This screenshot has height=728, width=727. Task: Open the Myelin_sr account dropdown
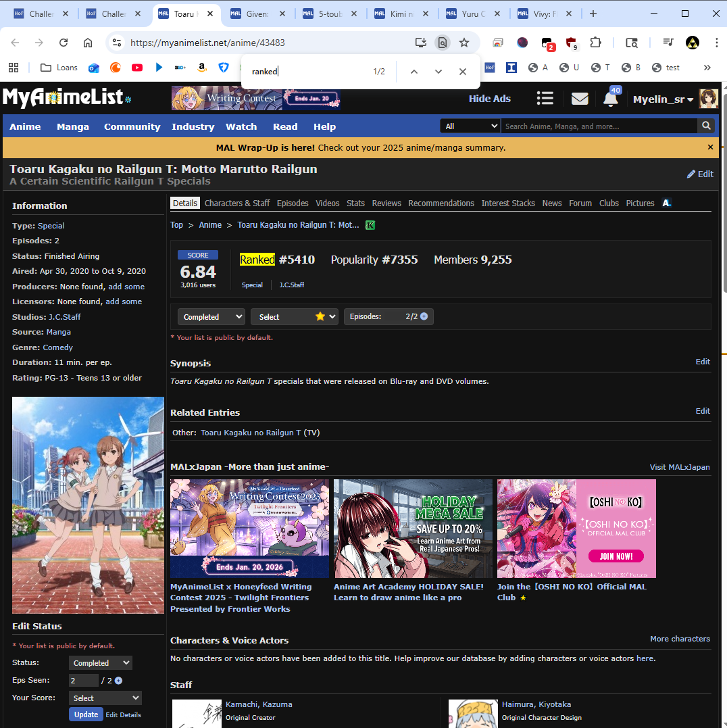tap(663, 99)
